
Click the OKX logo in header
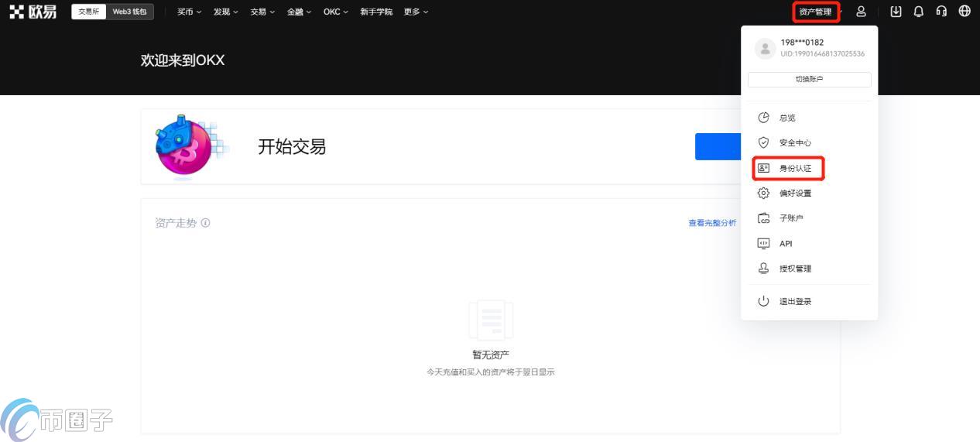click(33, 12)
